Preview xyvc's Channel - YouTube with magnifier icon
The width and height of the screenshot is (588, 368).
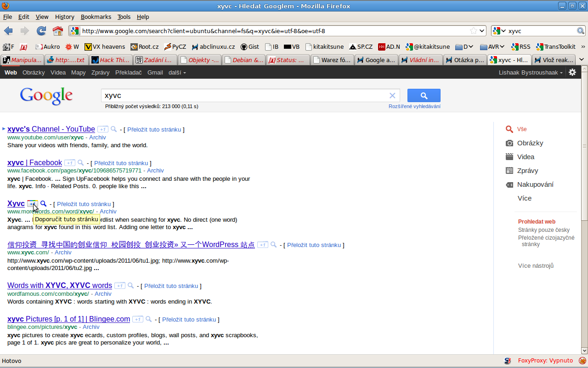click(114, 129)
